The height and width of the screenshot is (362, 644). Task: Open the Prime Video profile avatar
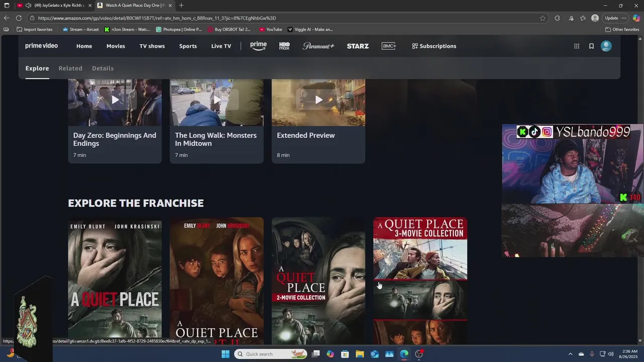click(606, 46)
